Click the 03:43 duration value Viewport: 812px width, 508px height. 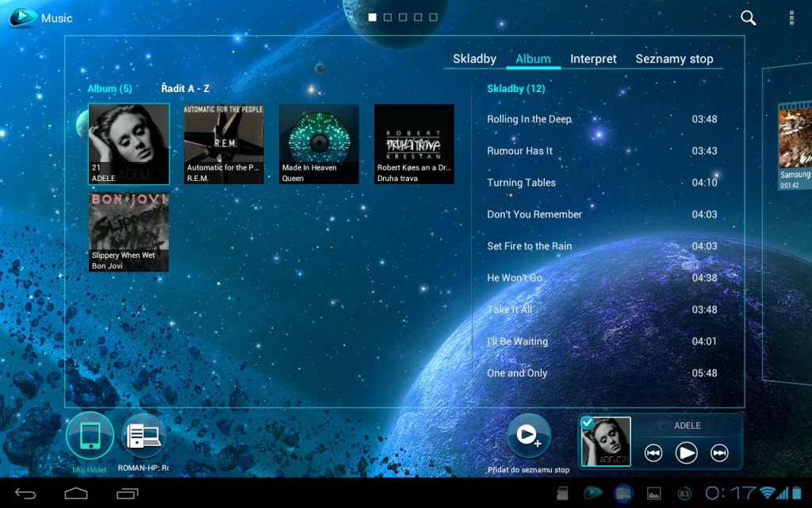pyautogui.click(x=704, y=151)
